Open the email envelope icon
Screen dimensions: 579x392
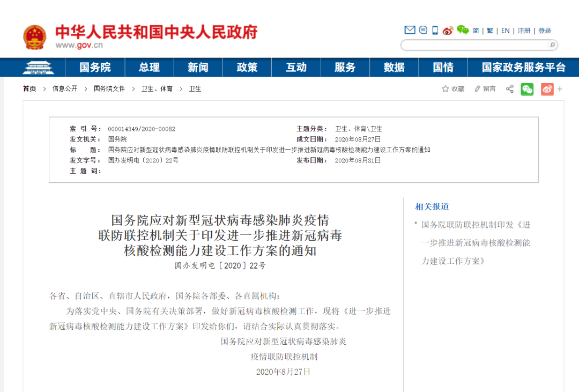[410, 30]
